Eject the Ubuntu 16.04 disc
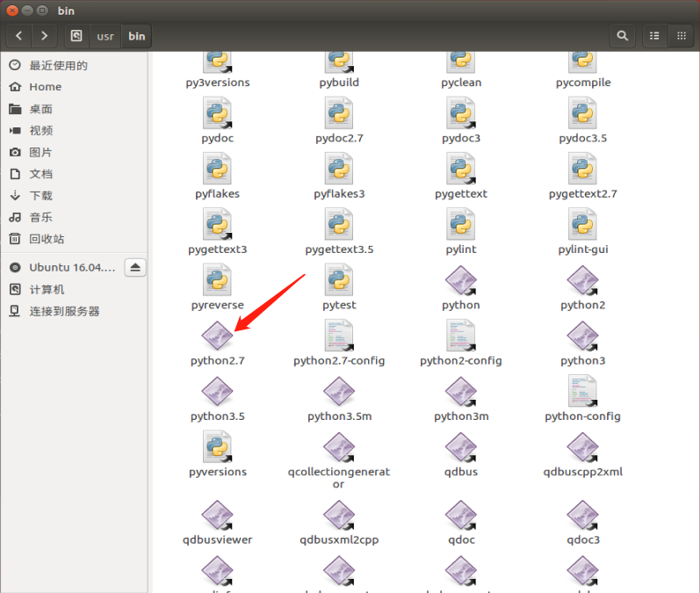 (x=135, y=267)
